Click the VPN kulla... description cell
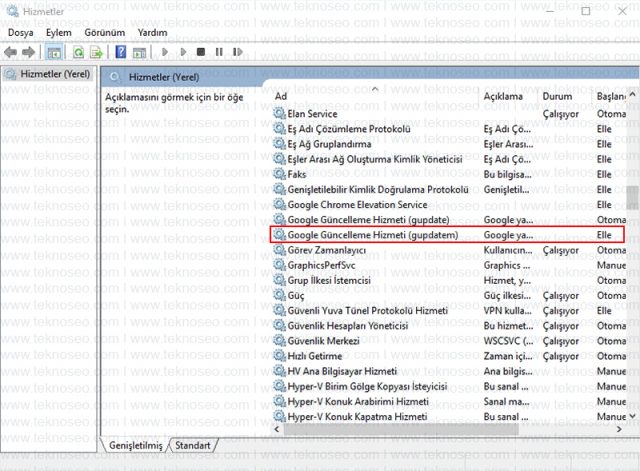The width and height of the screenshot is (640, 471). click(x=508, y=311)
